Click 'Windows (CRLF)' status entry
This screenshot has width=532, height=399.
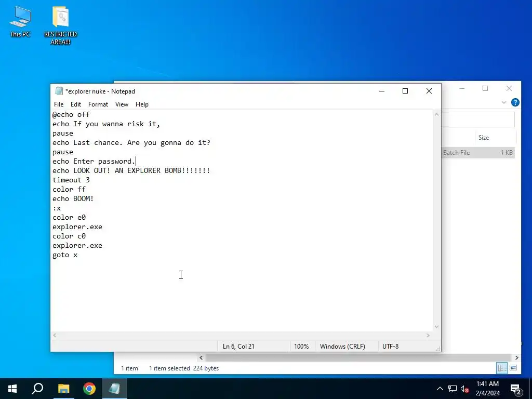(343, 347)
